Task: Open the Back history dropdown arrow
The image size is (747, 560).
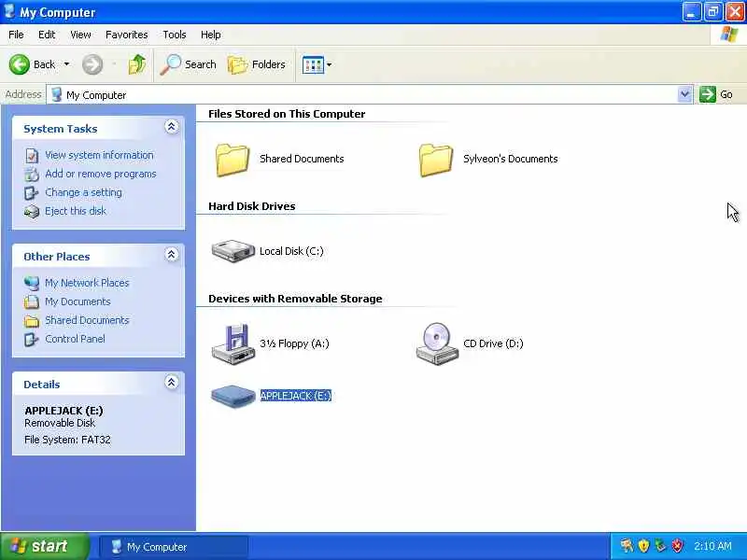Action: 66,64
